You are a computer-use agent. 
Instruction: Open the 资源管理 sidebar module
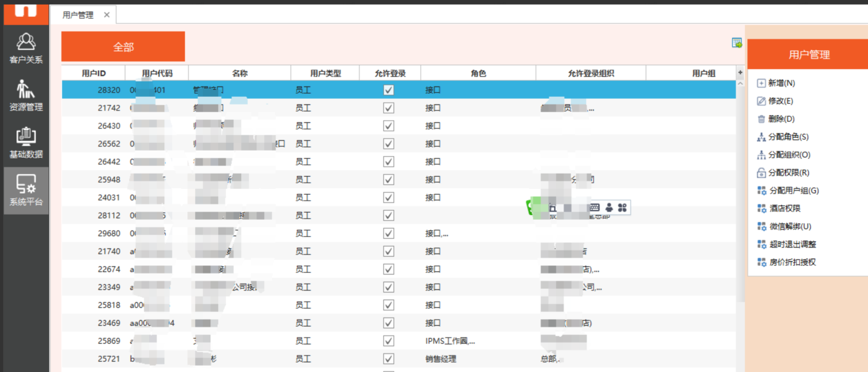tap(26, 95)
